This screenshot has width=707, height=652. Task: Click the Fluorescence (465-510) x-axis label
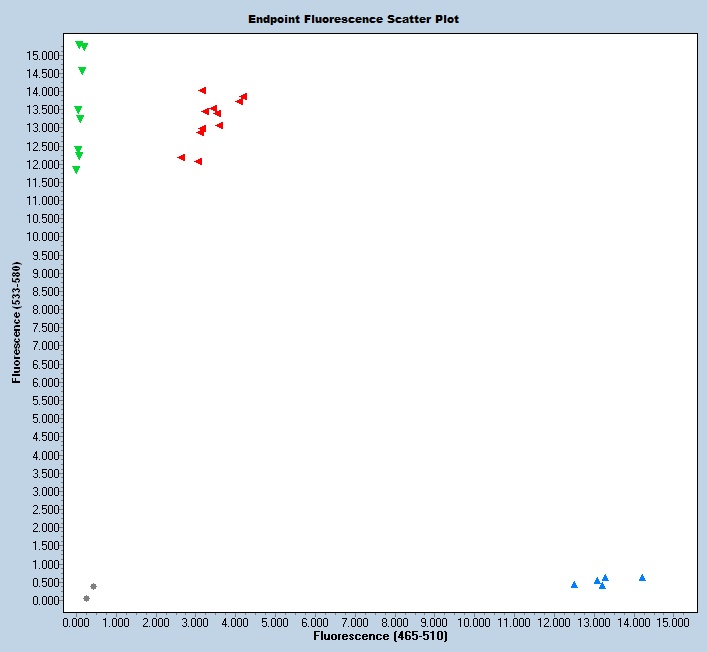pyautogui.click(x=380, y=636)
